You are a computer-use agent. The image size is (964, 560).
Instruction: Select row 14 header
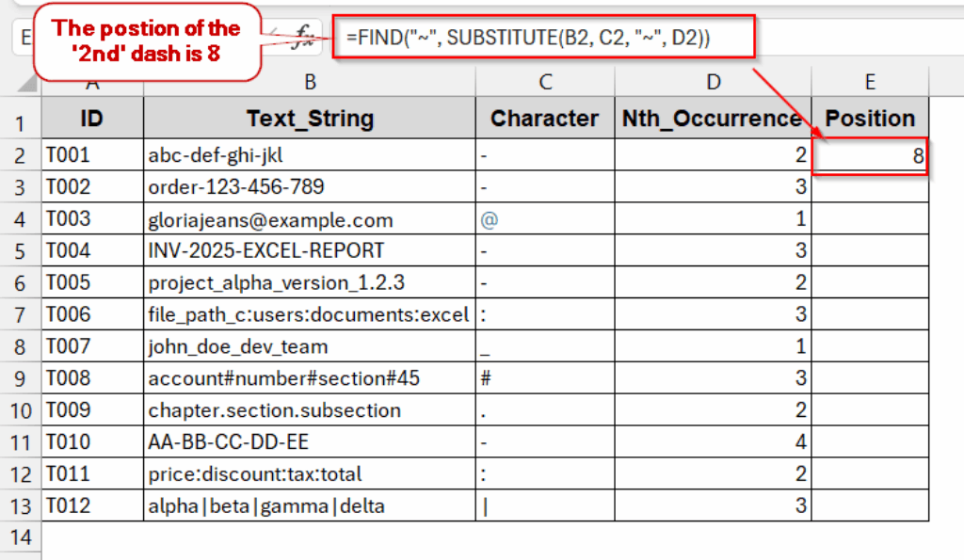pos(21,537)
